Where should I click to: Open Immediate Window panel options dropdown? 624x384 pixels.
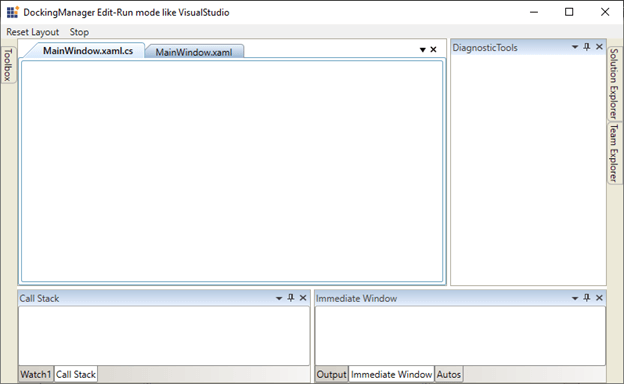coord(575,298)
